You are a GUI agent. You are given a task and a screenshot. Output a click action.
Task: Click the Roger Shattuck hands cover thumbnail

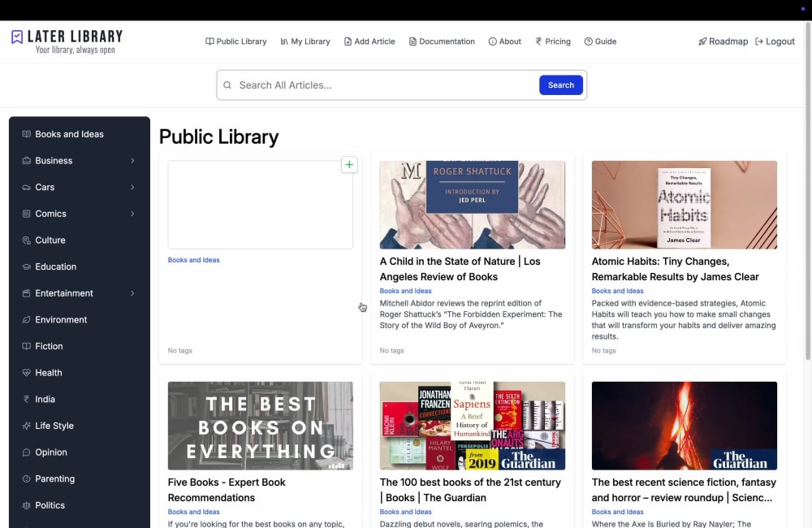tap(473, 205)
